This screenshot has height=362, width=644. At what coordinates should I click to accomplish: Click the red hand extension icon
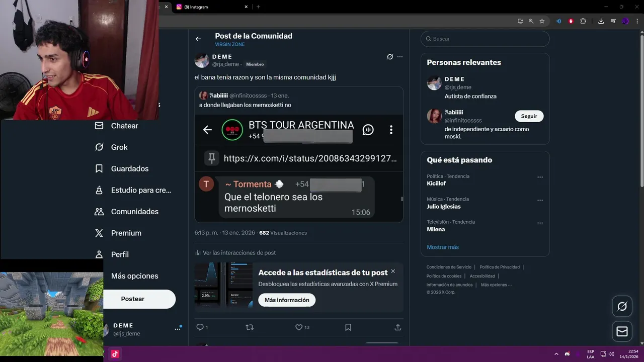571,21
